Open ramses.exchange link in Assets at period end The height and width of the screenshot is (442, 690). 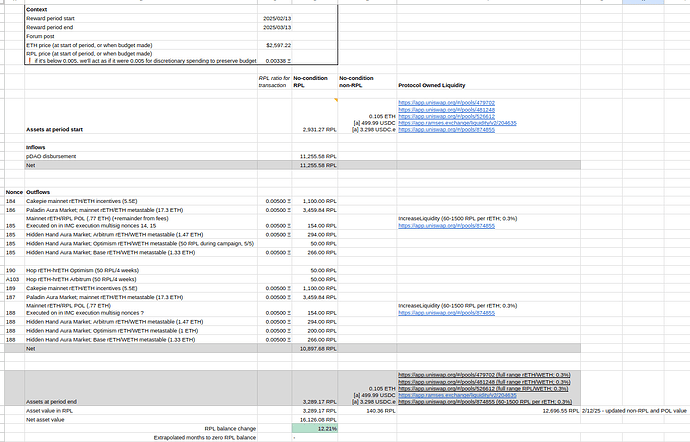tap(457, 395)
